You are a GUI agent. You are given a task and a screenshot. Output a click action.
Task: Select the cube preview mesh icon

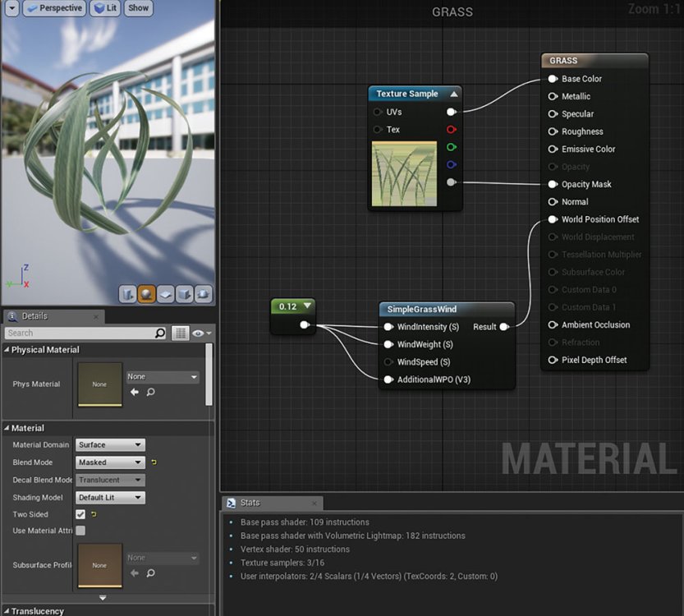click(185, 294)
